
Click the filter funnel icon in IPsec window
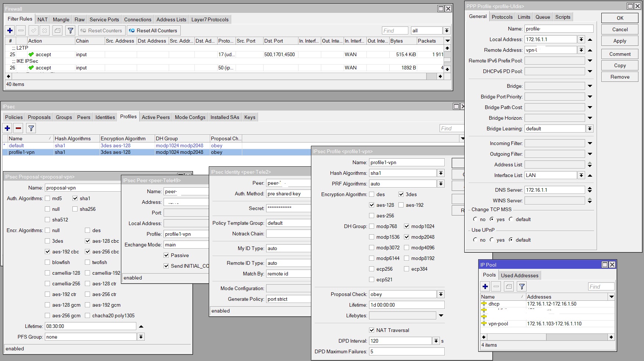point(31,128)
